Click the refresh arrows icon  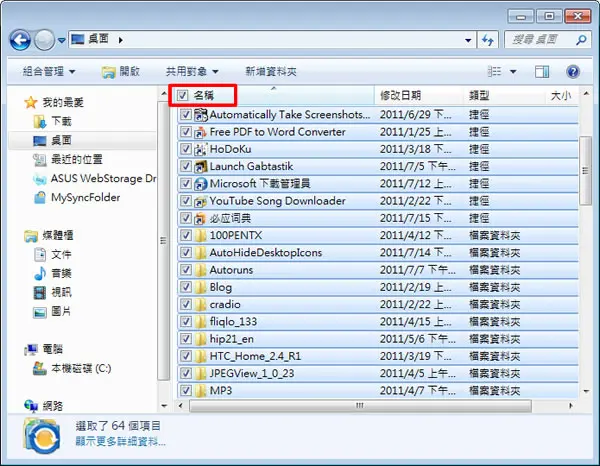click(488, 40)
